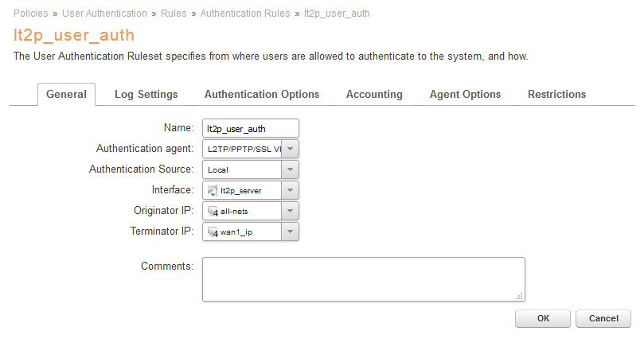This screenshot has height=362, width=644.
Task: Select the Accounting tab
Action: 374,94
